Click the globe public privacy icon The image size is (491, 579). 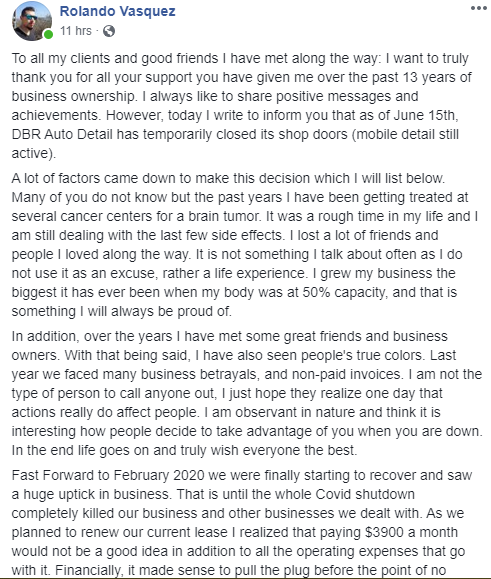click(109, 31)
